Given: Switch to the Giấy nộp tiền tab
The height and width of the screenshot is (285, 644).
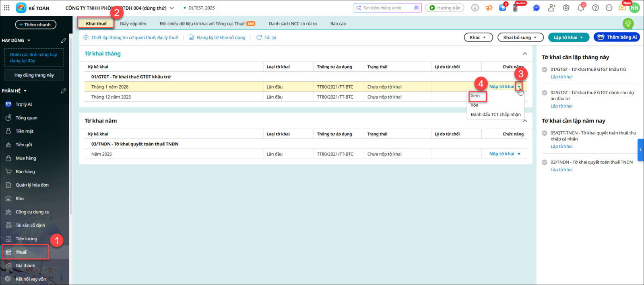Looking at the screenshot, I should click(x=133, y=24).
